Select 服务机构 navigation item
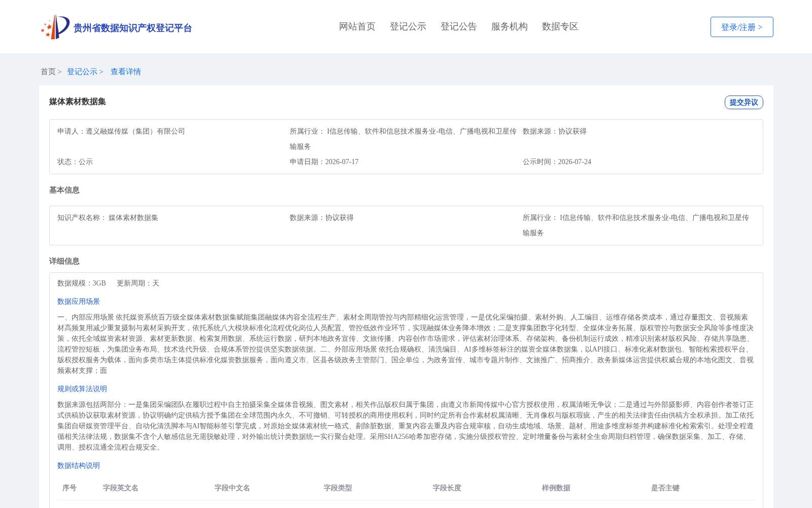812x508 pixels. coord(510,26)
